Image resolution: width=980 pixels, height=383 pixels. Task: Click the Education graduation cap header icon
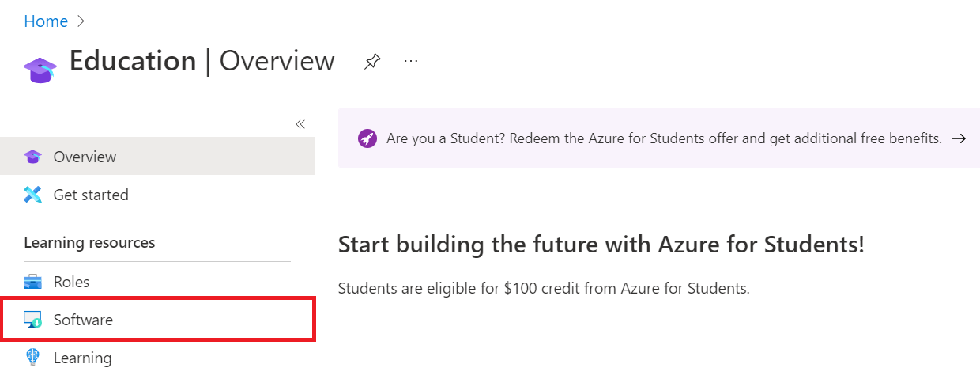pos(40,69)
